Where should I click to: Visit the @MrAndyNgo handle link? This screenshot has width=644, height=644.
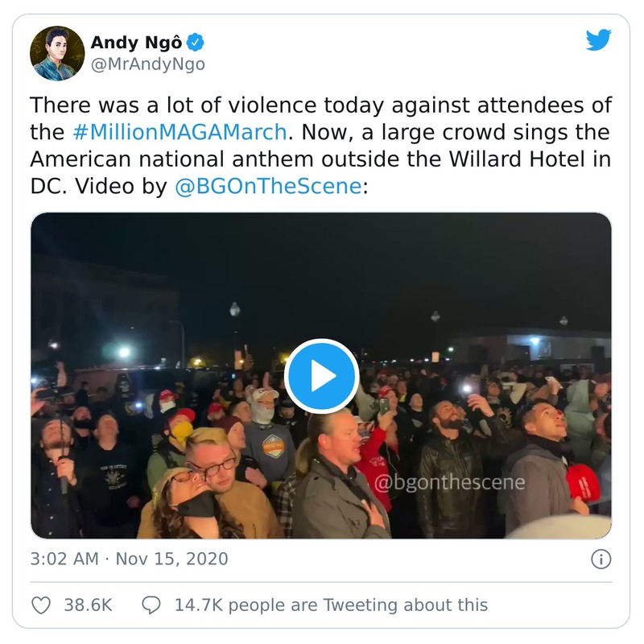147,65
